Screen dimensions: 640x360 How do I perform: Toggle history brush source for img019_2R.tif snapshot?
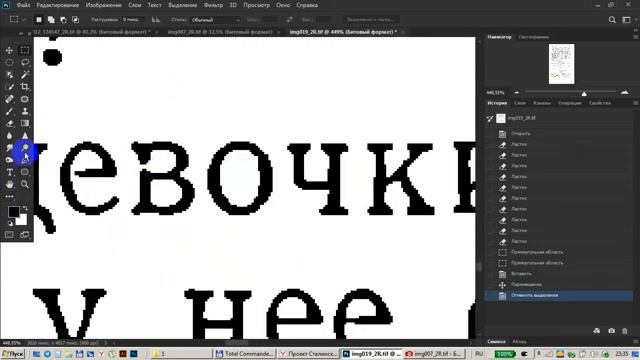point(489,118)
